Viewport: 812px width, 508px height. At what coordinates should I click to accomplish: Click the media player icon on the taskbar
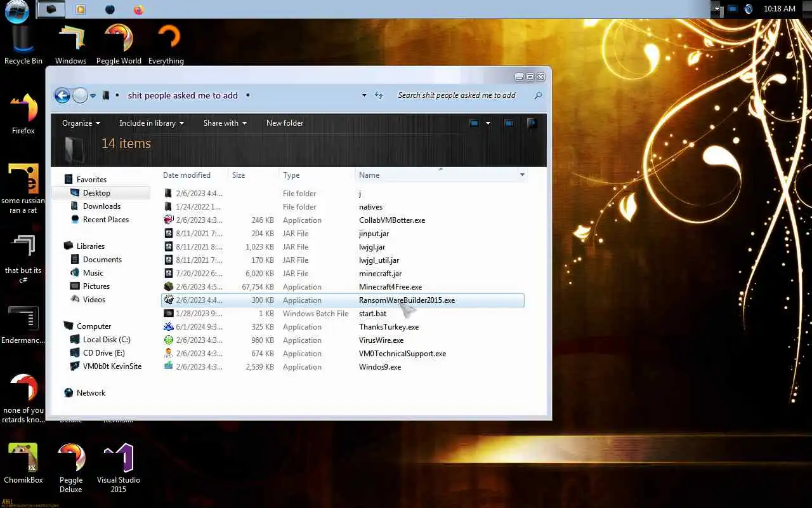coord(80,10)
